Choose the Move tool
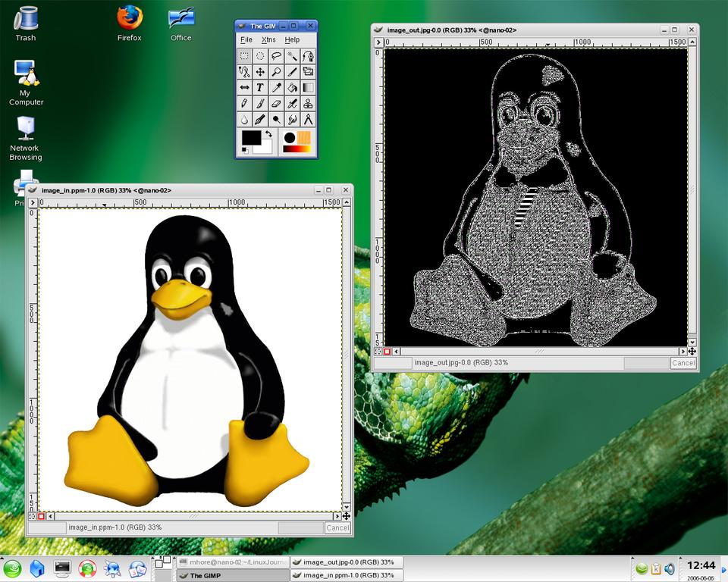 click(x=260, y=72)
